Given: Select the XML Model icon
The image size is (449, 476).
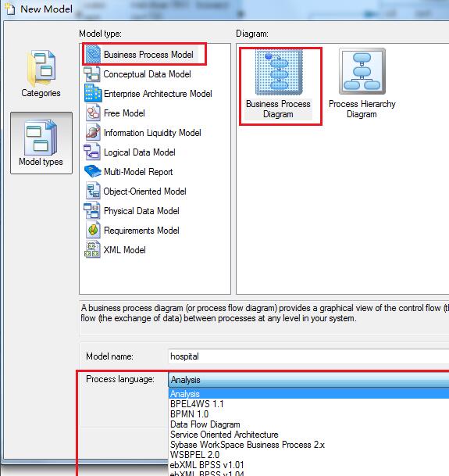Looking at the screenshot, I should 92,250.
